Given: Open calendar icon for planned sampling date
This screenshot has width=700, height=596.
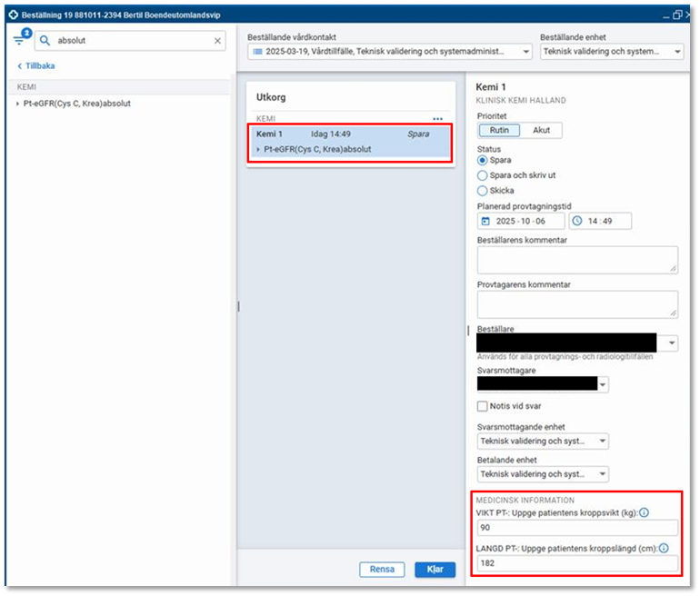Looking at the screenshot, I should pos(485,221).
